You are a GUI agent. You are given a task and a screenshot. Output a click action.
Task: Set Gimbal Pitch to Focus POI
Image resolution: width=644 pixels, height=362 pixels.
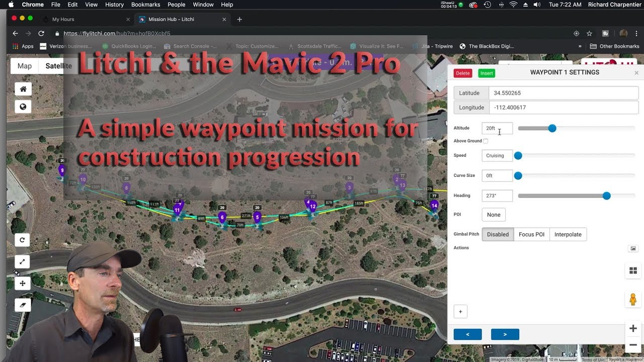[531, 234]
